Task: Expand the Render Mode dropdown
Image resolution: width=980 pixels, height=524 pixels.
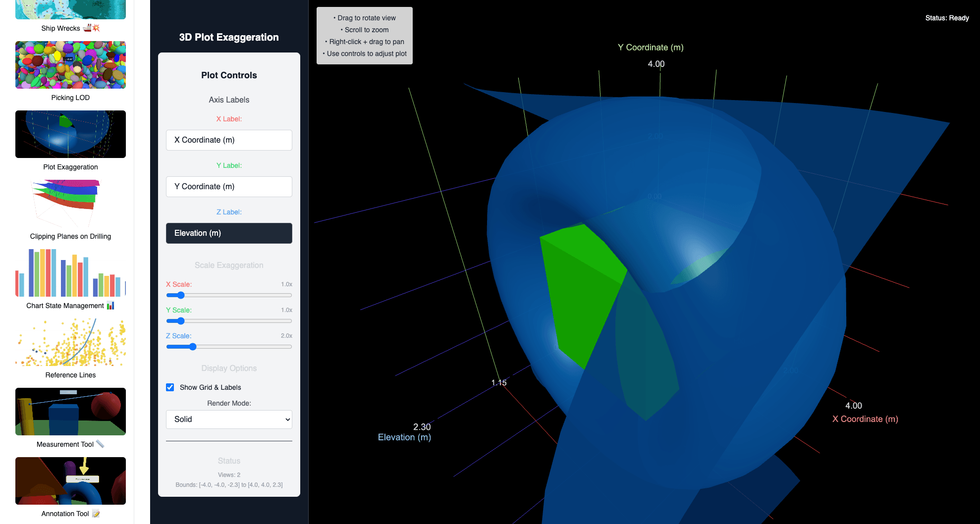Action: click(x=229, y=419)
